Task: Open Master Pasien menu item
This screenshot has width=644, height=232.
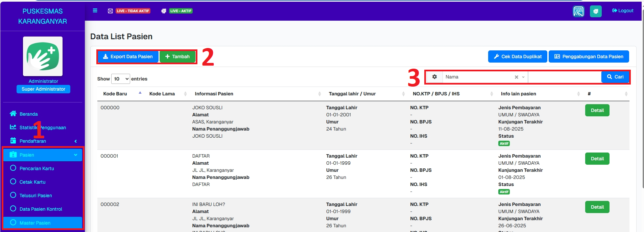Action: coord(35,223)
